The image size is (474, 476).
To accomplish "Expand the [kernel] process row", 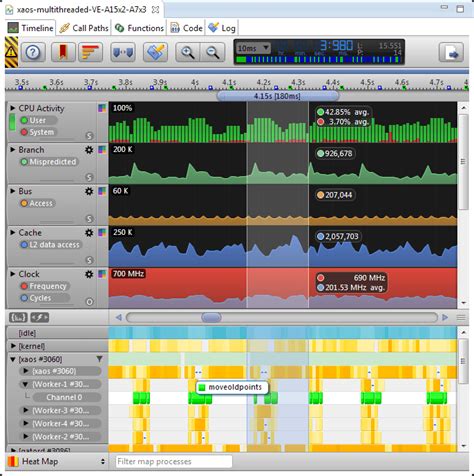I will pos(13,346).
